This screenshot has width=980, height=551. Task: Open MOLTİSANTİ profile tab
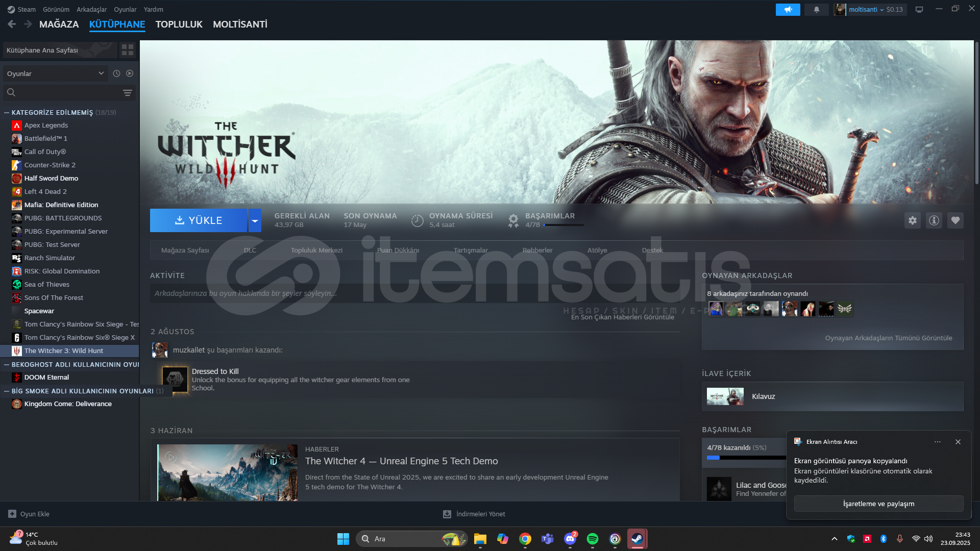point(240,24)
